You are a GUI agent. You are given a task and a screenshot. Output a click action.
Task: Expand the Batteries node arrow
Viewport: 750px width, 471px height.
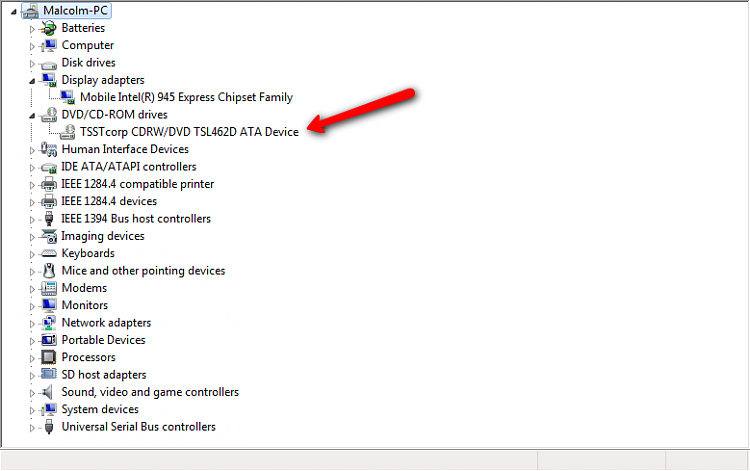pyautogui.click(x=32, y=29)
